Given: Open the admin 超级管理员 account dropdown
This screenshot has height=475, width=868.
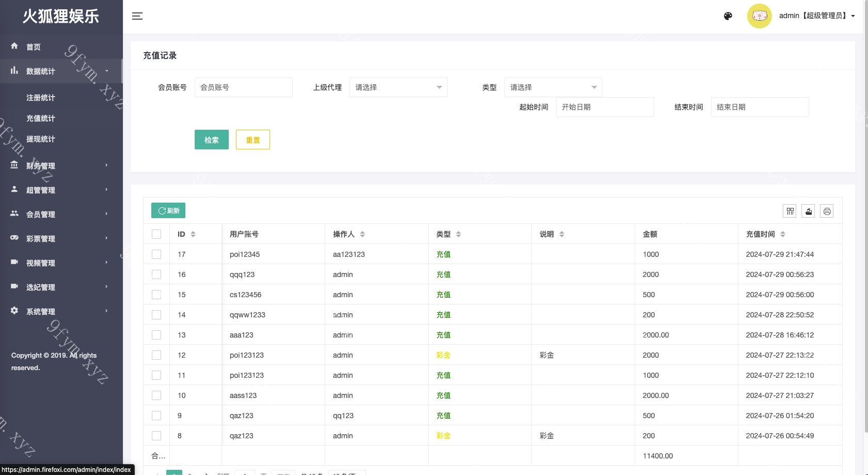Looking at the screenshot, I should [817, 16].
